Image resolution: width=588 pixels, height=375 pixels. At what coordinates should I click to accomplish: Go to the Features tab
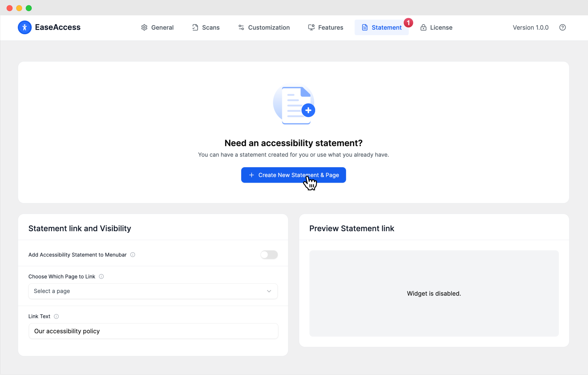(326, 27)
